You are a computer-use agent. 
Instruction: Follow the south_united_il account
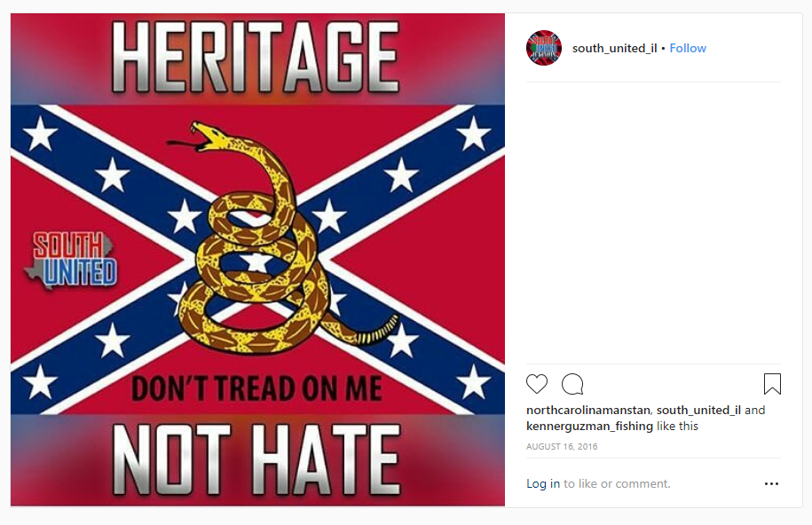688,48
